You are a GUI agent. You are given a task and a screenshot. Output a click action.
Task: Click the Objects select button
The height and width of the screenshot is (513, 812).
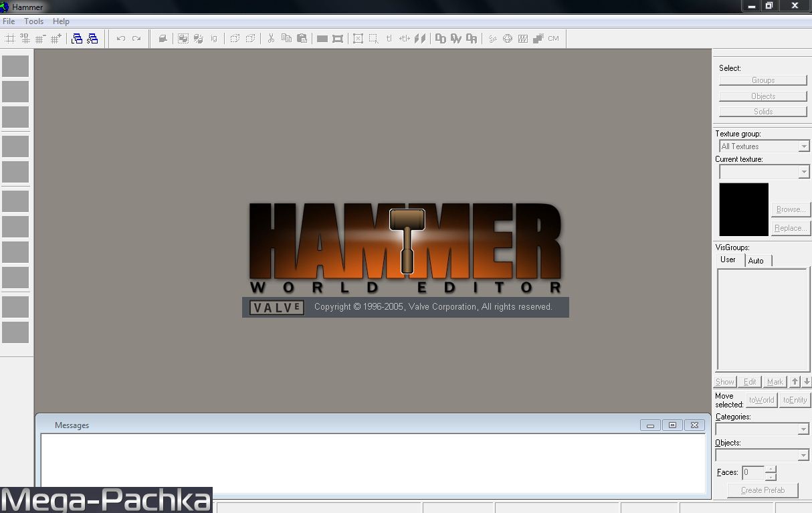pos(763,96)
